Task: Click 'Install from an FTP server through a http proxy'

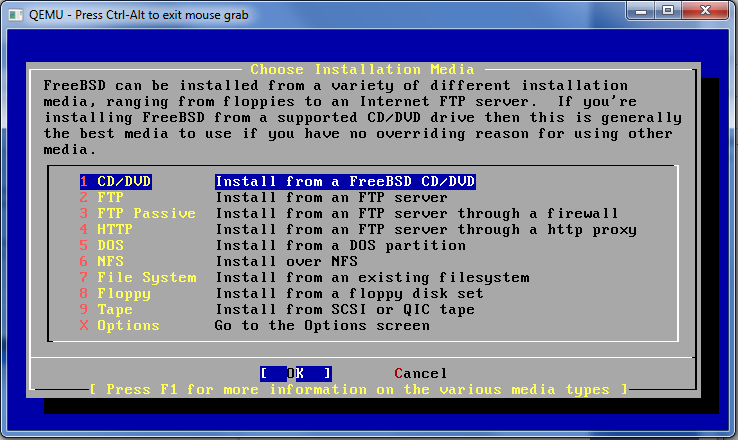Action: click(x=426, y=230)
